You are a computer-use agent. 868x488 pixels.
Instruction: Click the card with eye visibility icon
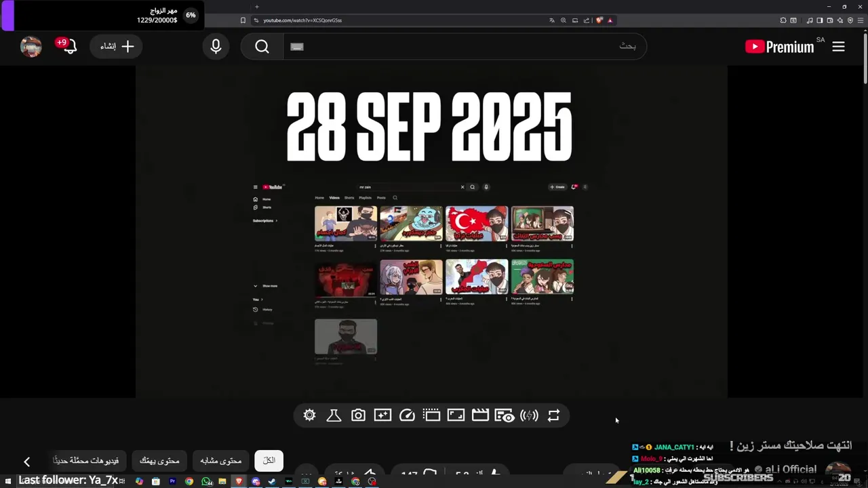click(x=505, y=415)
